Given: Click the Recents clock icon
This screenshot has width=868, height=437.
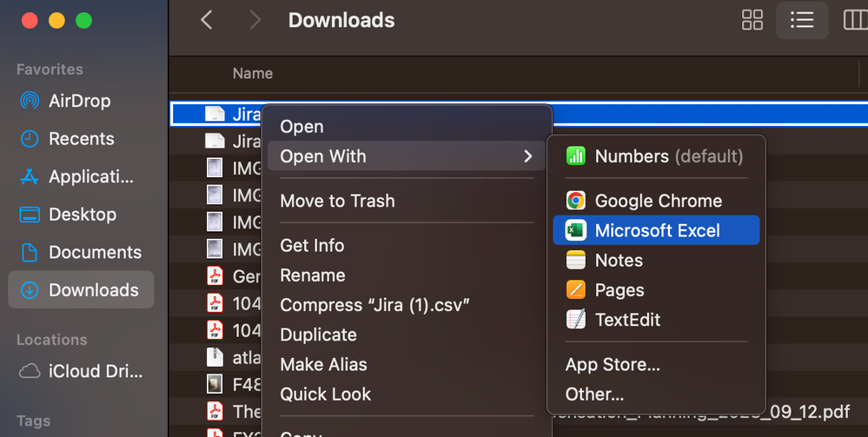Looking at the screenshot, I should coord(30,138).
